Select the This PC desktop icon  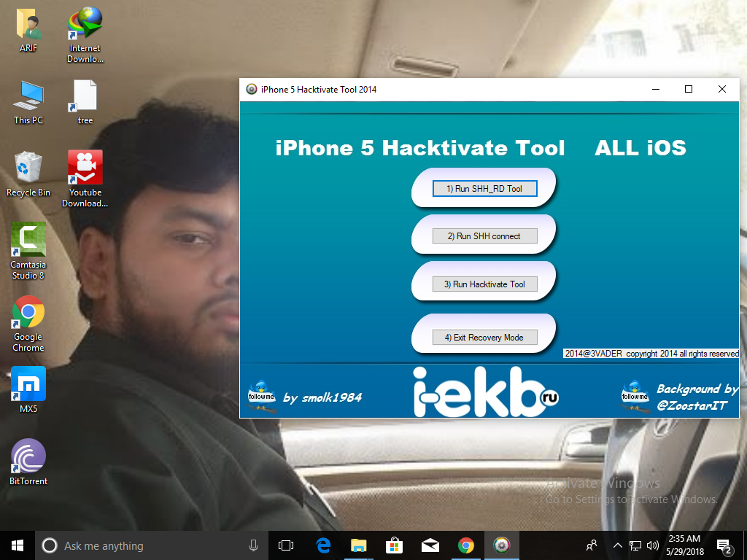pos(28,102)
